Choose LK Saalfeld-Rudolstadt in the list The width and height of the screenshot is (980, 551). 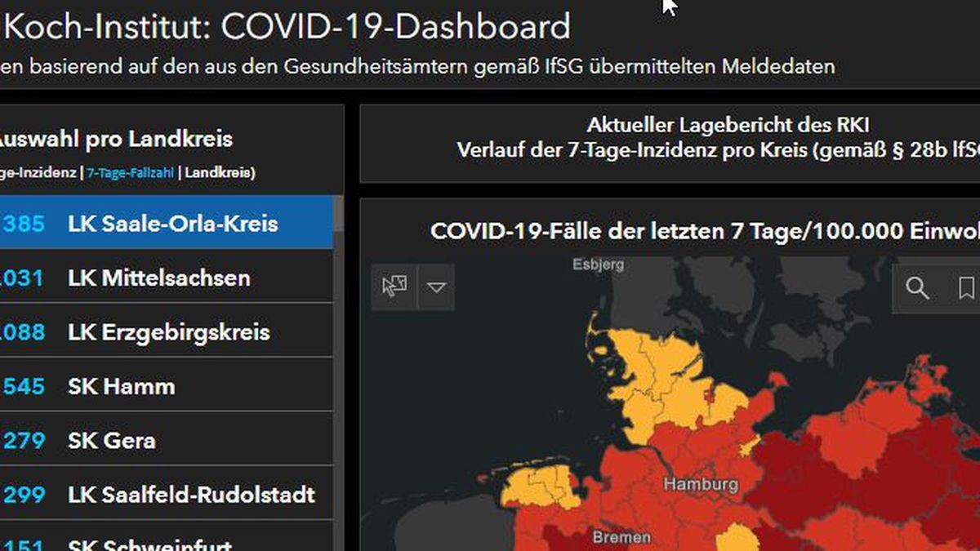coord(167,495)
